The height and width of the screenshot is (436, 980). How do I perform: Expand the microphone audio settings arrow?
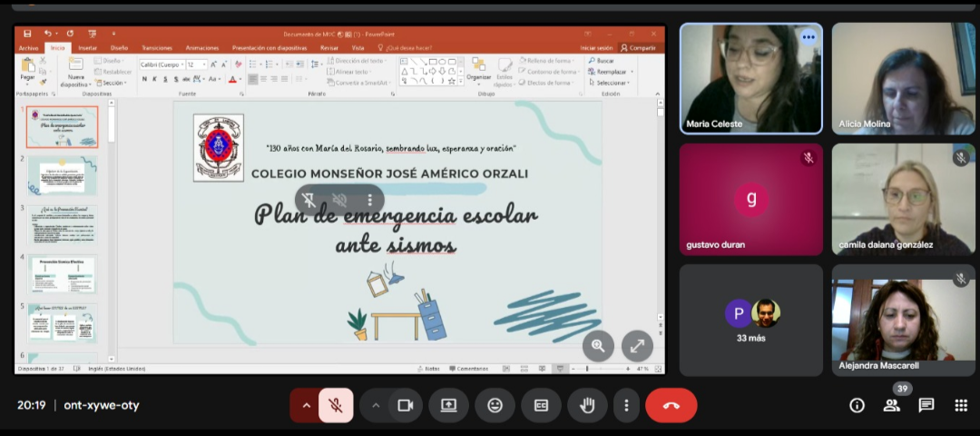pyautogui.click(x=306, y=405)
